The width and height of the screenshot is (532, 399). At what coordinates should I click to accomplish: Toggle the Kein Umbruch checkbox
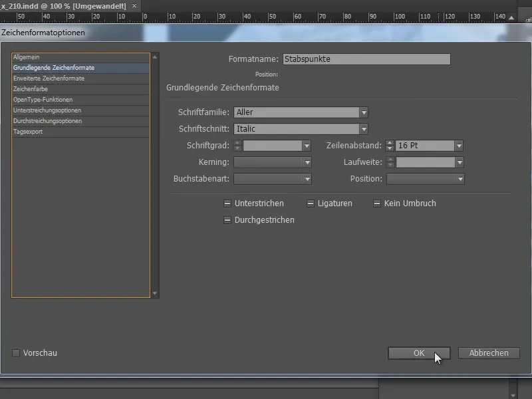coord(376,203)
